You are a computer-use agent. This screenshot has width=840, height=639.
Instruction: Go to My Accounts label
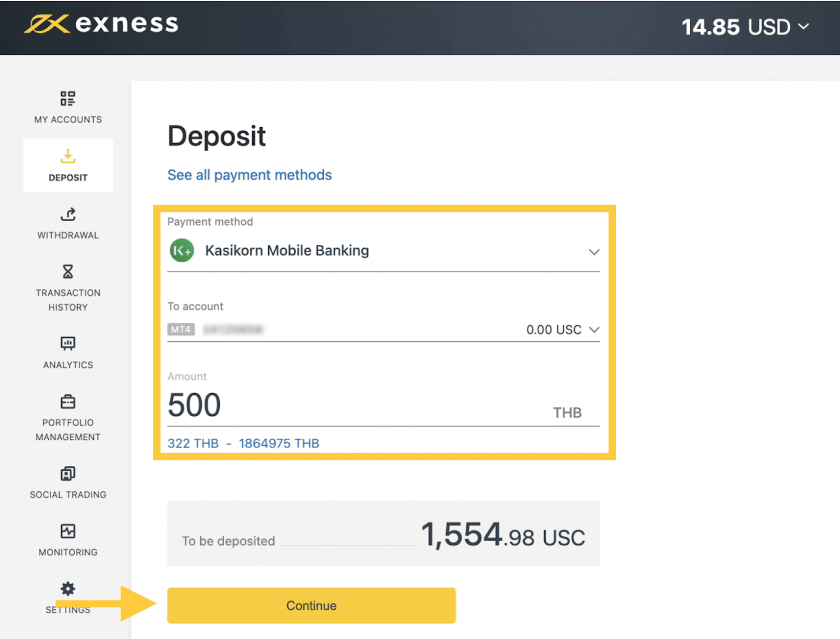click(x=68, y=119)
